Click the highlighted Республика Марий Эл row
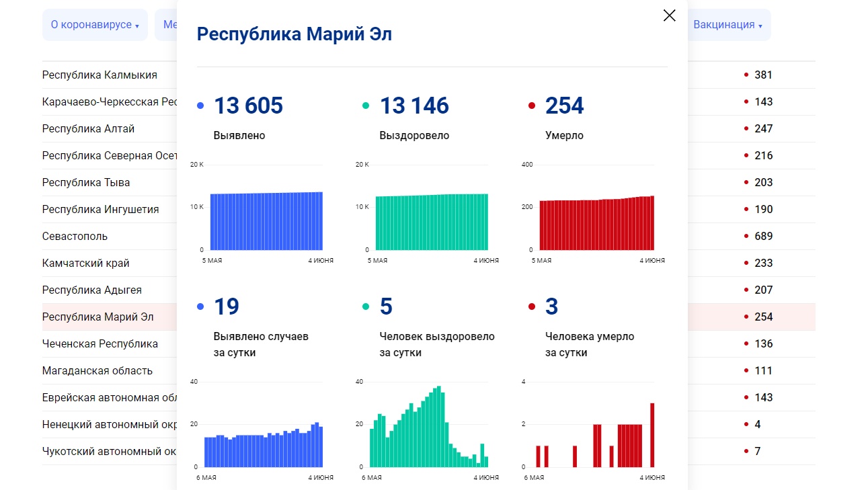 pos(97,317)
